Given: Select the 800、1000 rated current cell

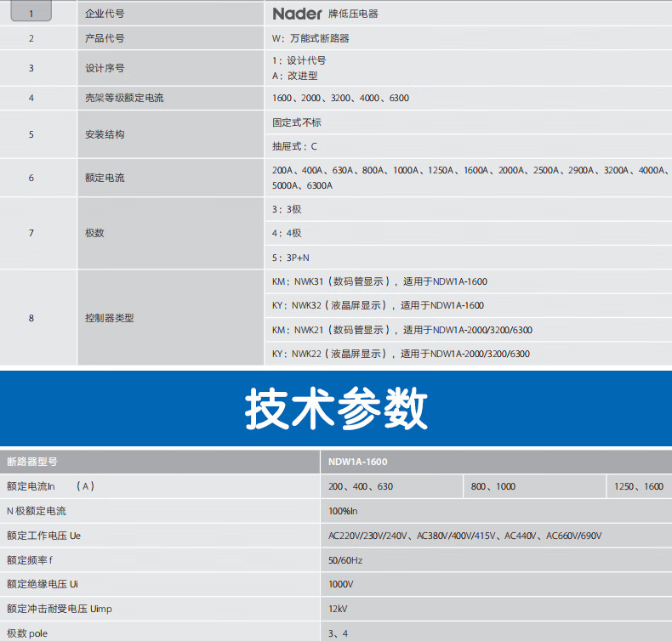Looking at the screenshot, I should pos(493,486).
